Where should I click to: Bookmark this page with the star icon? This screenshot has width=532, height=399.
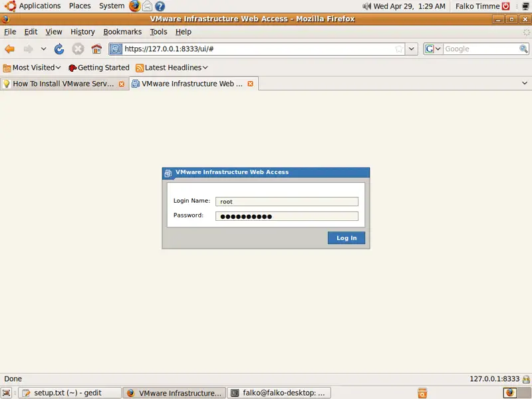(x=399, y=49)
